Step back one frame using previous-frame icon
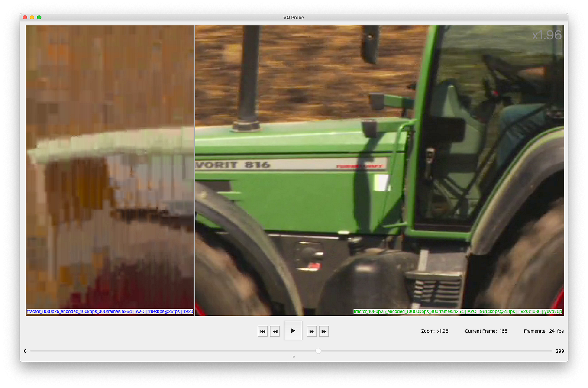This screenshot has width=588, height=388. click(275, 331)
